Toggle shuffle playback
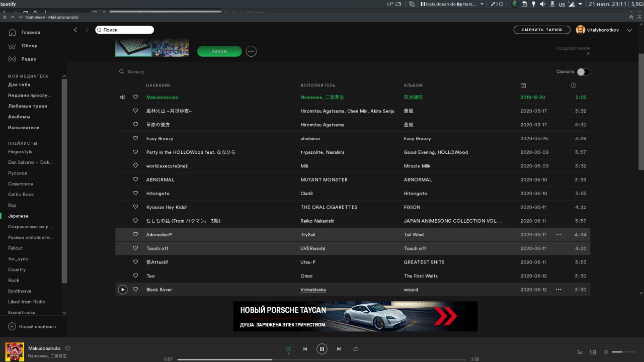 [288, 349]
